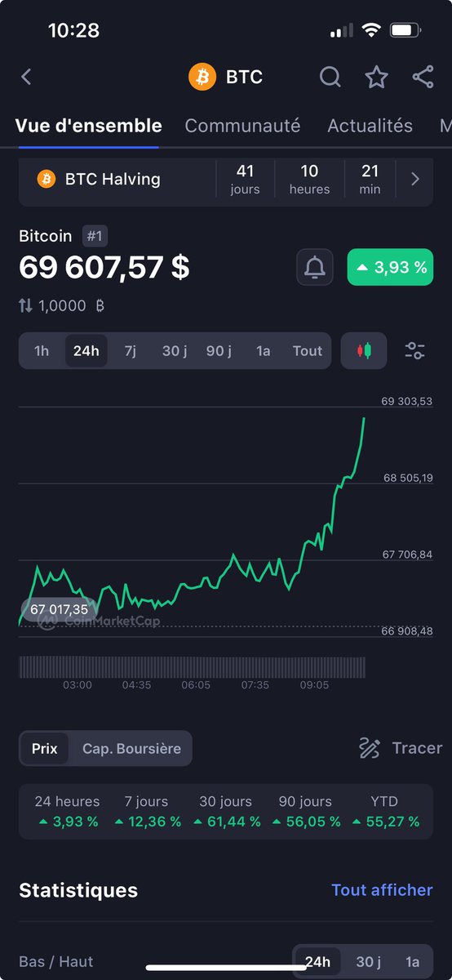This screenshot has height=980, width=452.
Task: Tap the volume bars under the chart
Action: (x=192, y=667)
